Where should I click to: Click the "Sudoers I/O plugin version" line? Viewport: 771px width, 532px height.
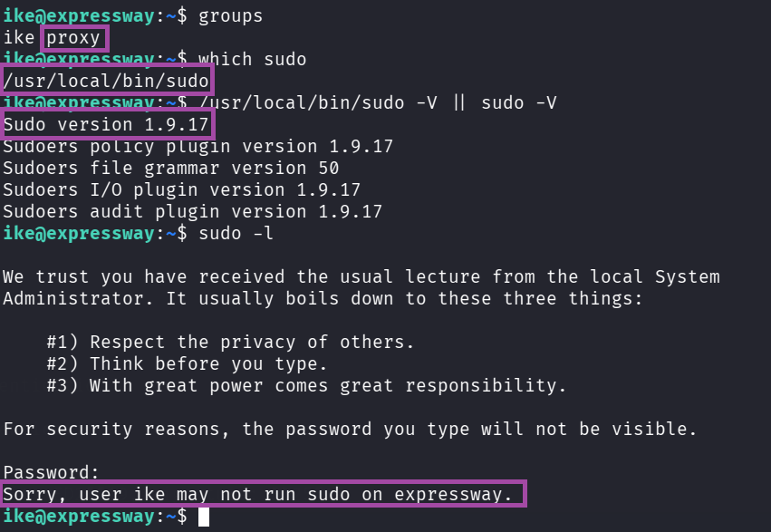pyautogui.click(x=181, y=189)
